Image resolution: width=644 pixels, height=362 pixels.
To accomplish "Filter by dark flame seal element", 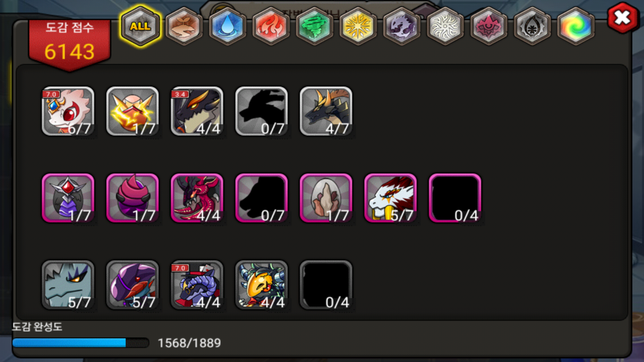I will pos(532,26).
